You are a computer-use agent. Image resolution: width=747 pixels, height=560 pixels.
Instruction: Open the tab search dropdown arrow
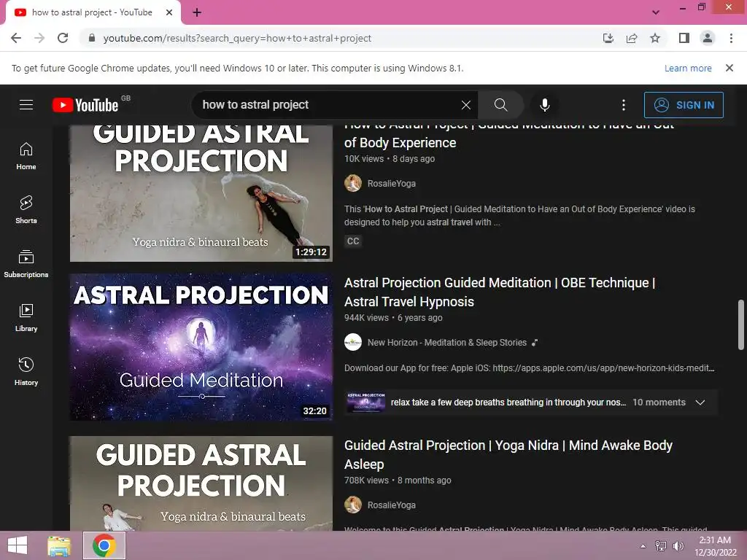click(656, 12)
